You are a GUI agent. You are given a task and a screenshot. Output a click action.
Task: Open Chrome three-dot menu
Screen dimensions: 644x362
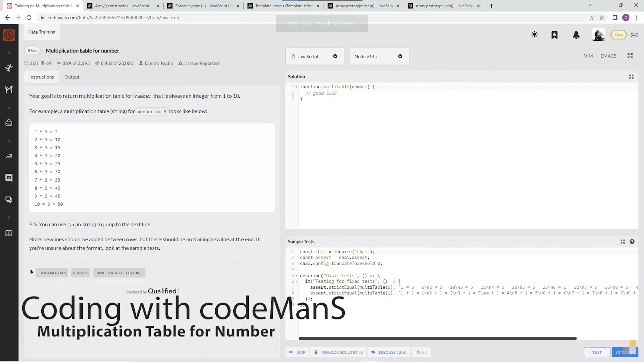pyautogui.click(x=636, y=17)
